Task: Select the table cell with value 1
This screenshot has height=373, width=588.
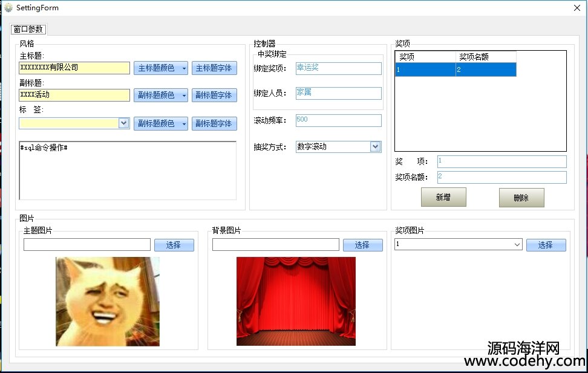Action: [x=425, y=70]
